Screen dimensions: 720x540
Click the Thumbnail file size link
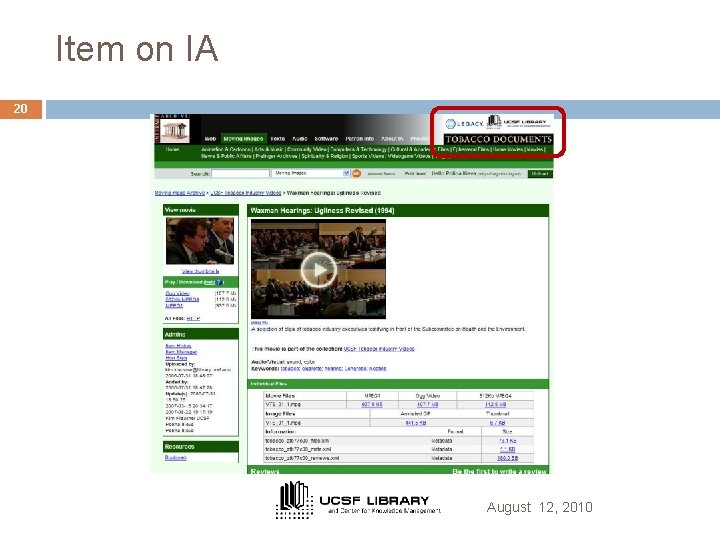498,423
